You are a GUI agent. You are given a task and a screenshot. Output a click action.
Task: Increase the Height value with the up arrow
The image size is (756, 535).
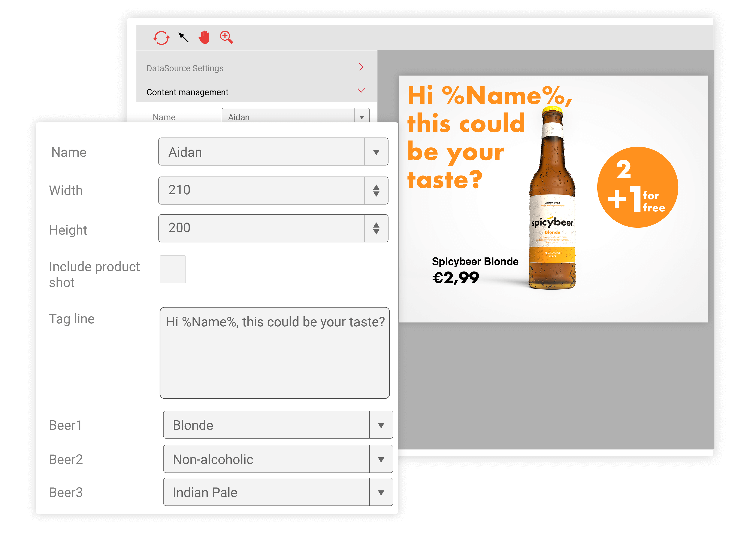coord(376,225)
